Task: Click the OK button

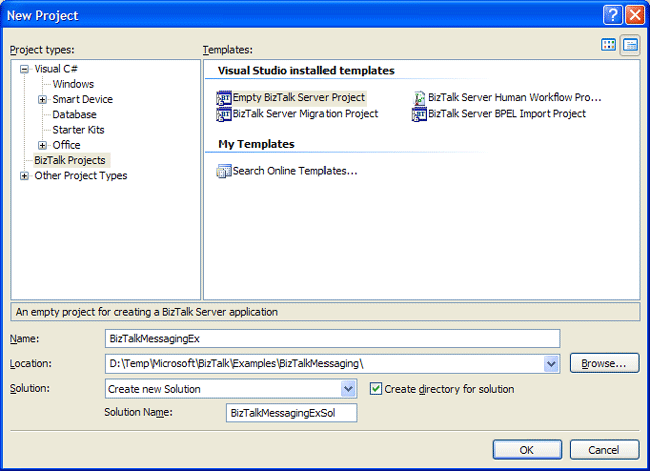Action: tap(527, 450)
